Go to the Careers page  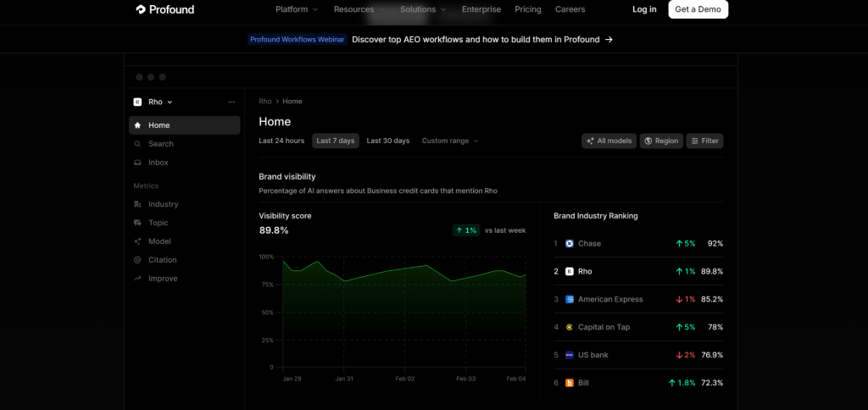click(x=570, y=9)
